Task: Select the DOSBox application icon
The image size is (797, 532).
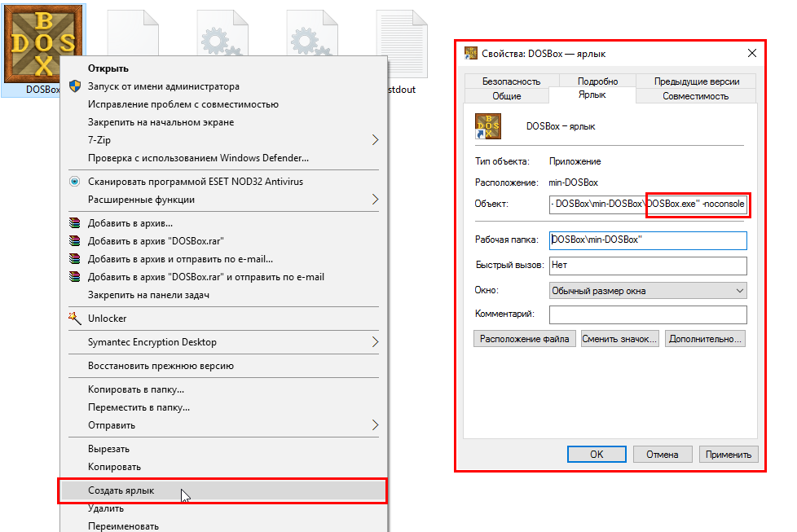Action: point(43,44)
